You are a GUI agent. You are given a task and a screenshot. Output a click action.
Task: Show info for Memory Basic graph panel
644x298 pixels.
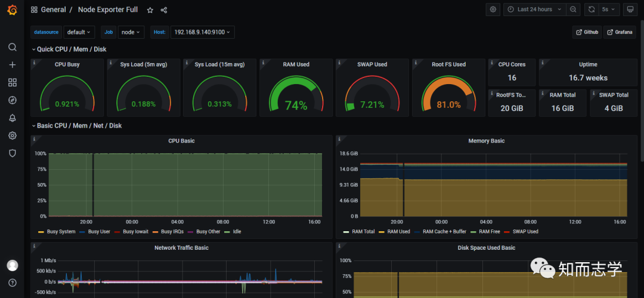click(x=340, y=139)
